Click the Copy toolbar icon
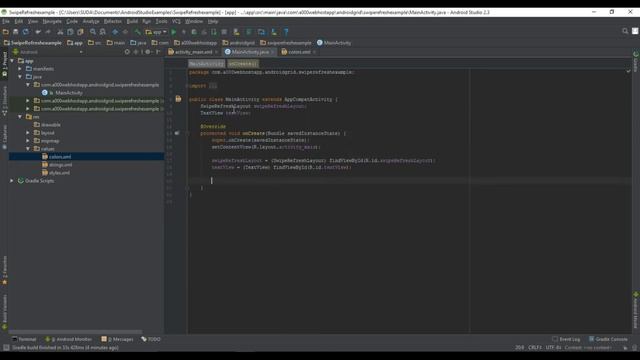This screenshot has width=640, height=360. [x=70, y=32]
